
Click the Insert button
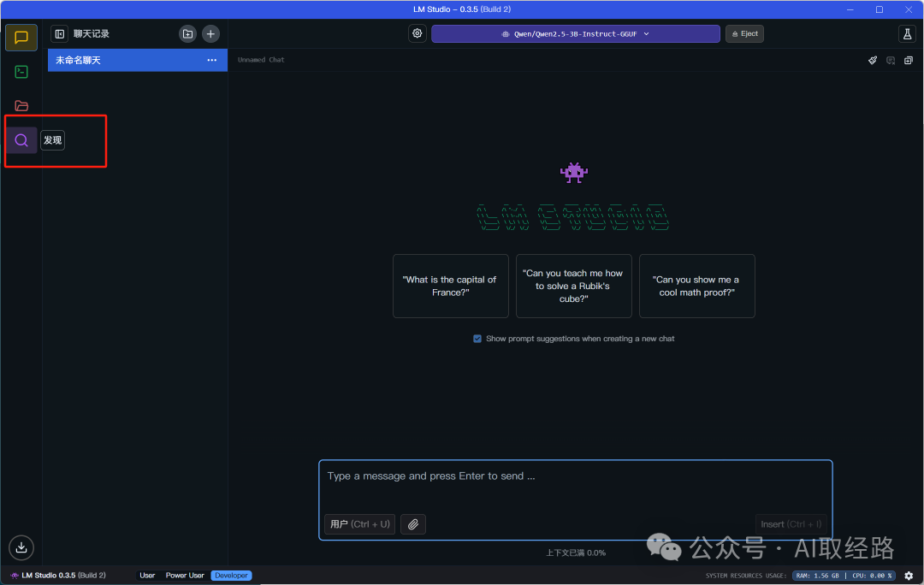coord(791,523)
